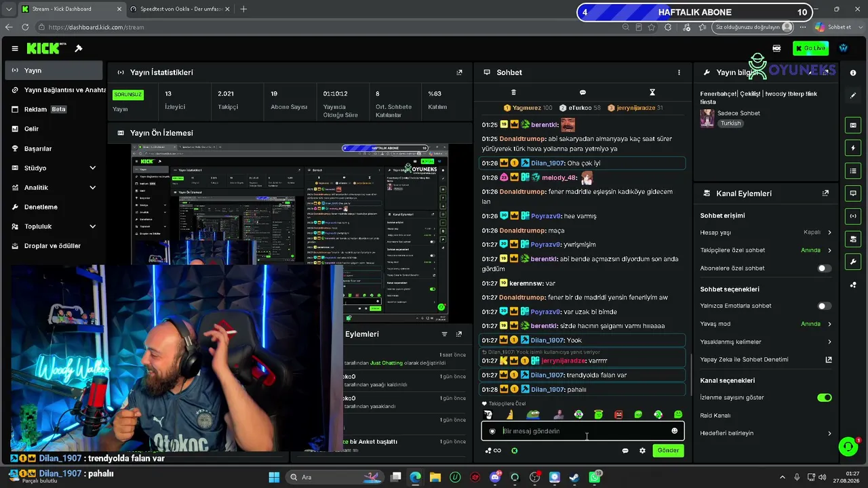Click the hourglass icon above the chat

(652, 92)
